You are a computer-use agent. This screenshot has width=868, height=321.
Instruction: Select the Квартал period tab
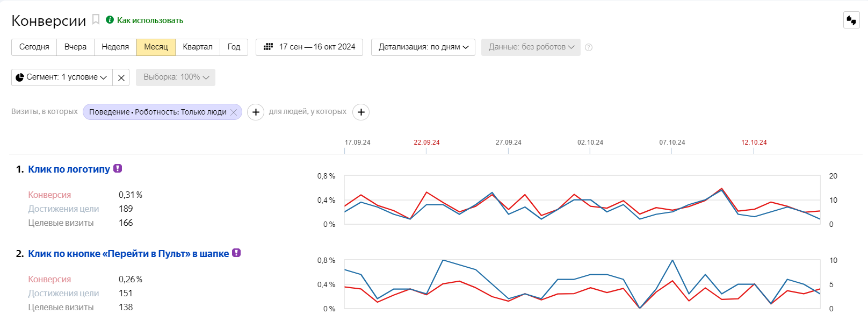click(198, 47)
